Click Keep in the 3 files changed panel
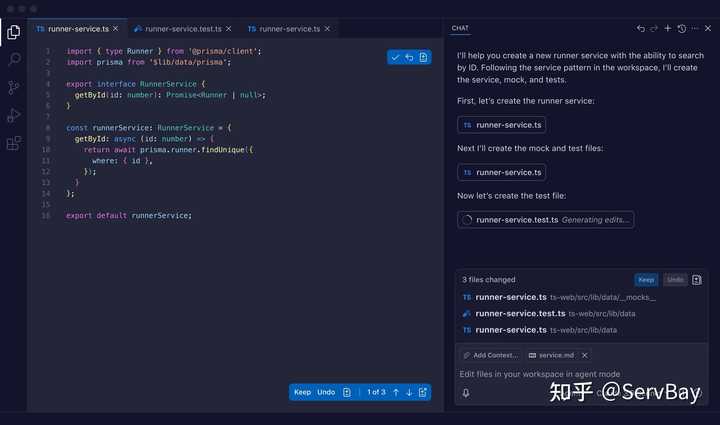The image size is (720, 425). click(x=646, y=280)
